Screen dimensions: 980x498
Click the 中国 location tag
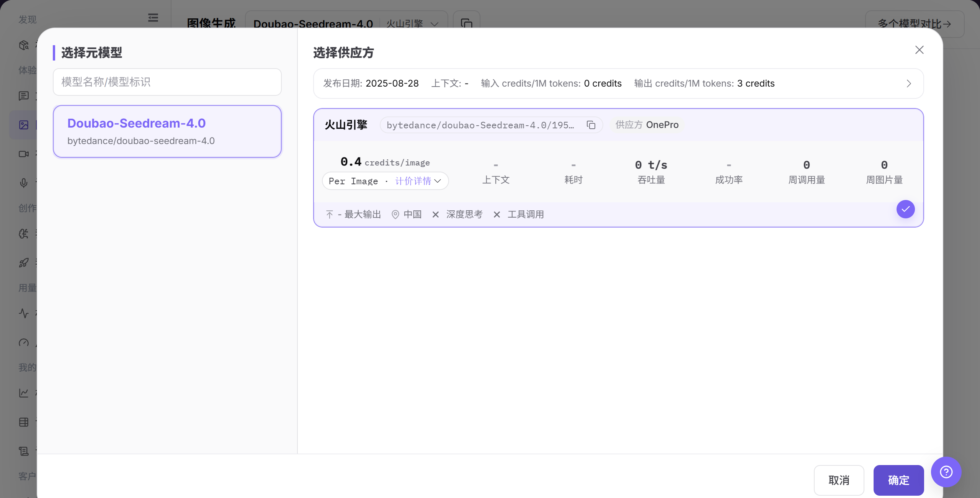pyautogui.click(x=407, y=215)
